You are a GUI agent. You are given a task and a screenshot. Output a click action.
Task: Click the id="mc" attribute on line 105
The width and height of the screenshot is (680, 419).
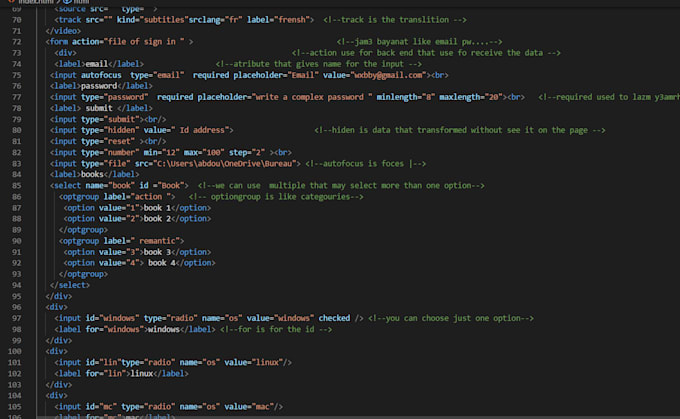pyautogui.click(x=101, y=407)
